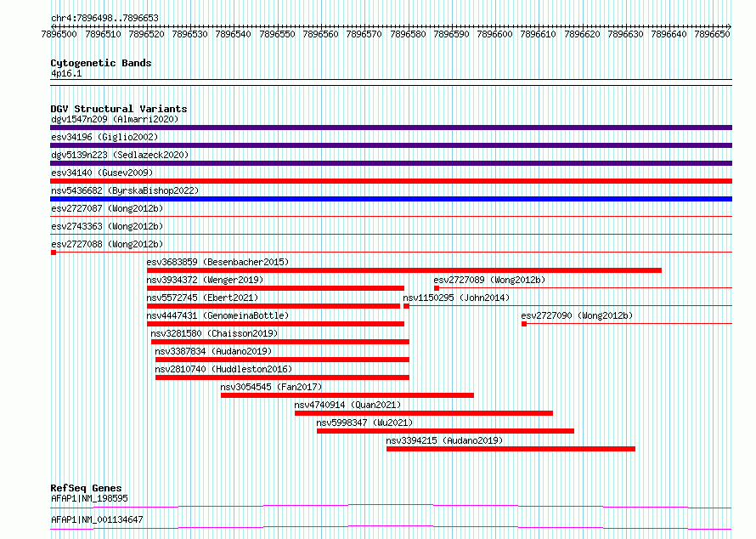
Task: Open variant nsv3387834 (Audano2019)
Action: pyautogui.click(x=213, y=351)
